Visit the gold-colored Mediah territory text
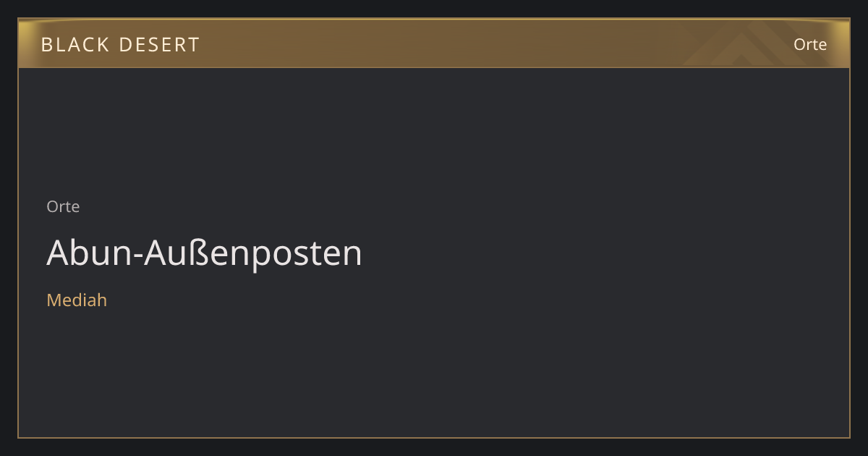868x456 pixels. (77, 300)
